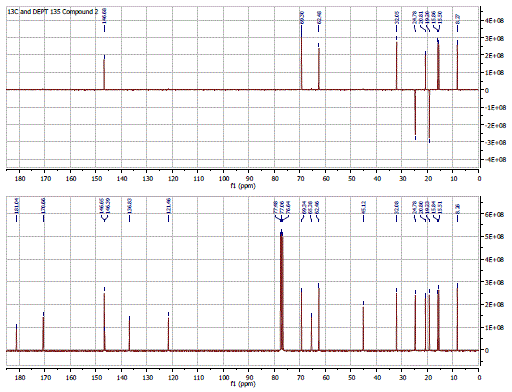
Task: Click the 180 ppm tick on upper spectrum axis
Action: pos(20,179)
